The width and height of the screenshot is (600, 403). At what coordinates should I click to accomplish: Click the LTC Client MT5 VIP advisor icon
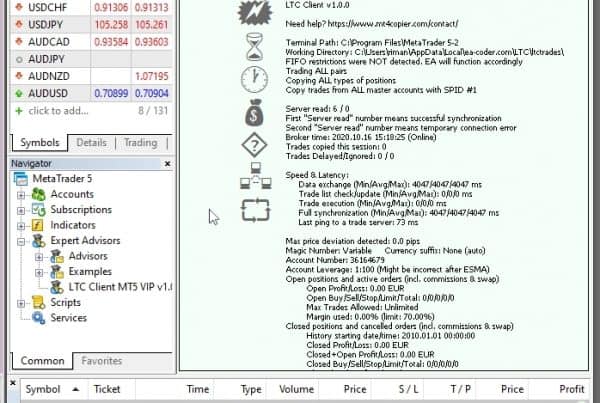click(57, 287)
